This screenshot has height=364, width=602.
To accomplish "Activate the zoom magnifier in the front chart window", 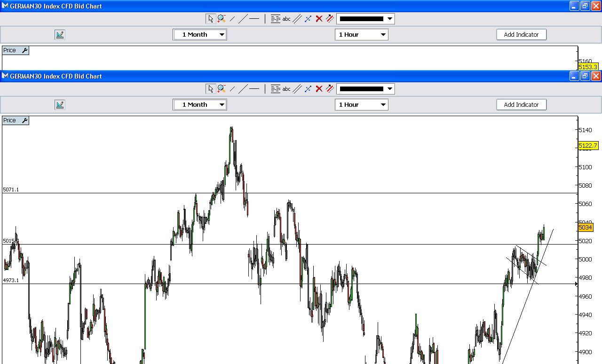I will 222,89.
